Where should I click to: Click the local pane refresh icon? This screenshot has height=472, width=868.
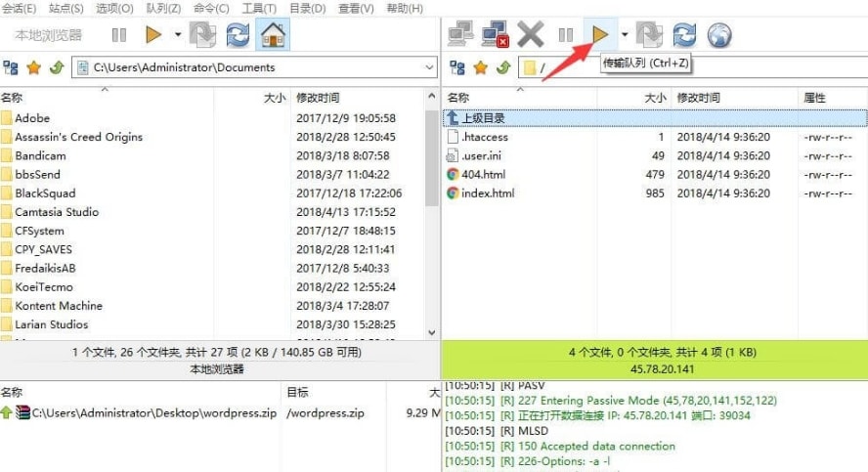[x=238, y=36]
